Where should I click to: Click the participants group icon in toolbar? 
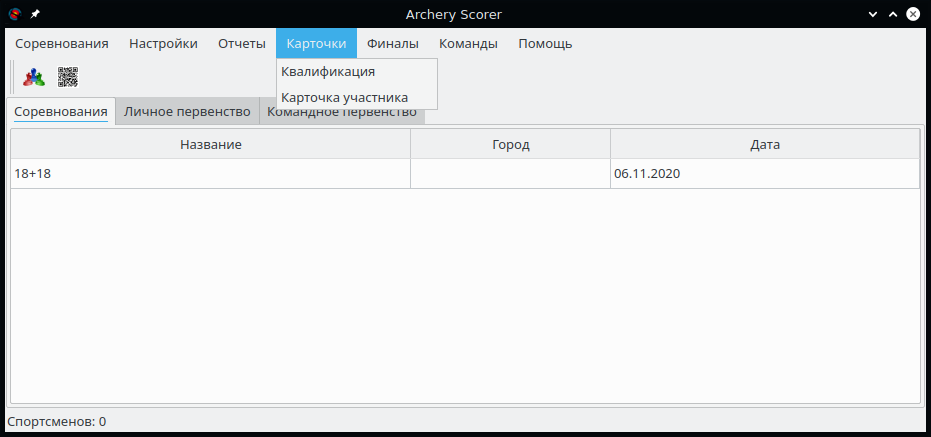[35, 77]
